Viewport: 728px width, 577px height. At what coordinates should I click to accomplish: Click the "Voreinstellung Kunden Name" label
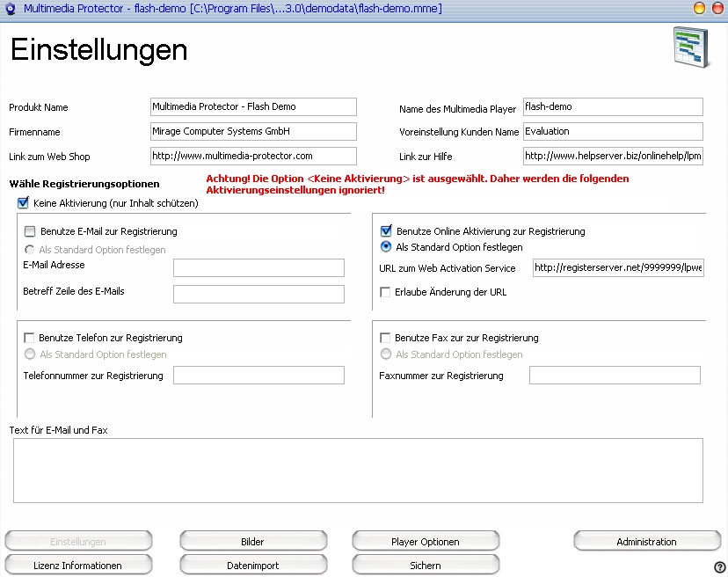[x=459, y=132]
